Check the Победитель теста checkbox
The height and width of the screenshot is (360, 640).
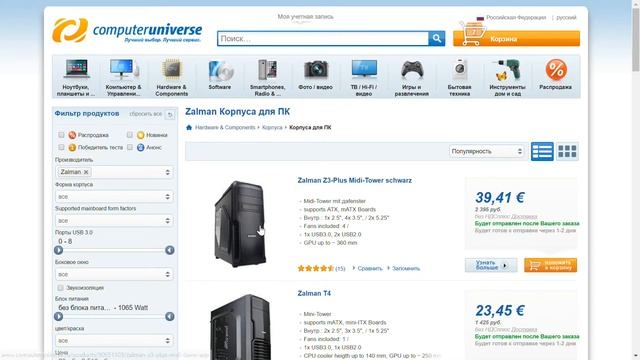coord(61,147)
